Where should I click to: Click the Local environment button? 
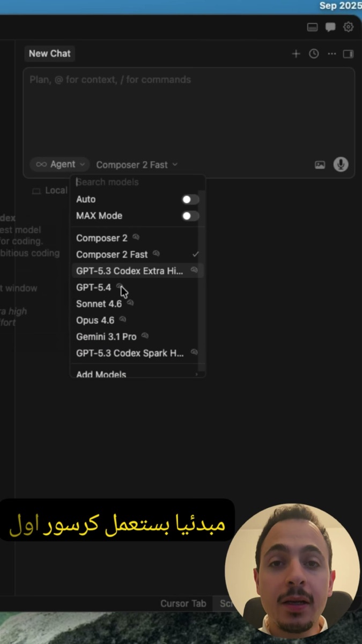[50, 191]
